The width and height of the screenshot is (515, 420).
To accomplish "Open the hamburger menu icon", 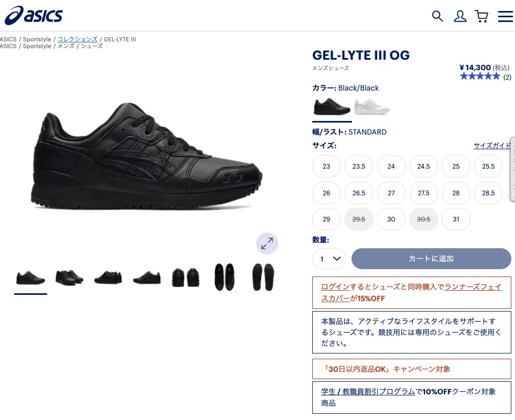I will click(x=505, y=16).
